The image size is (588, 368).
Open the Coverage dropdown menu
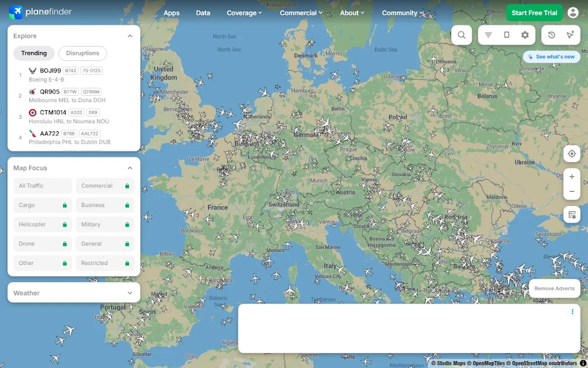(244, 13)
